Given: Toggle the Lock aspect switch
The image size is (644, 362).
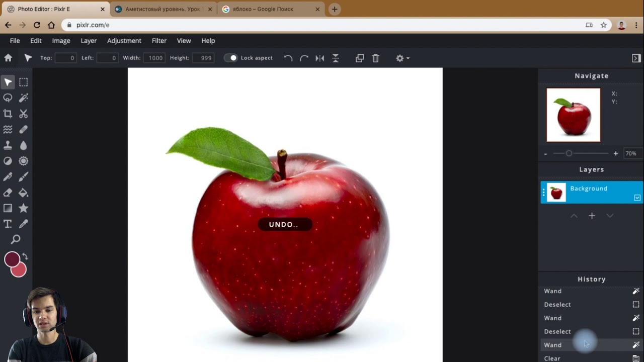Looking at the screenshot, I should coord(230,58).
